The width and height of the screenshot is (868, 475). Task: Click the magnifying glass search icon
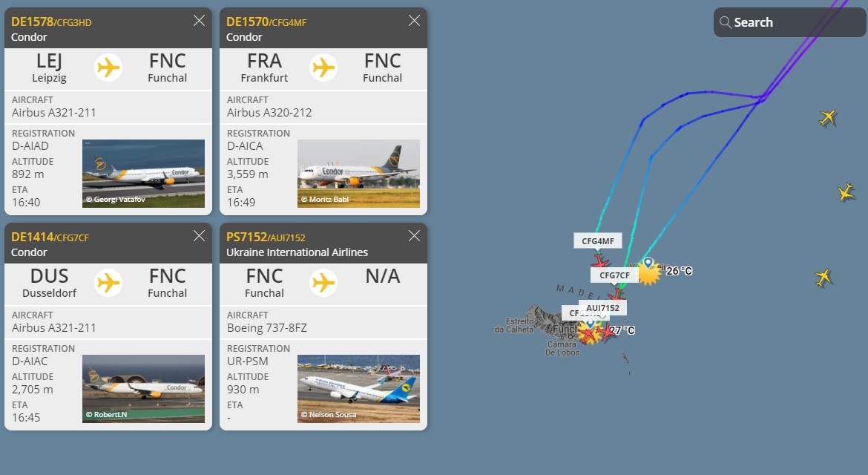coord(726,22)
